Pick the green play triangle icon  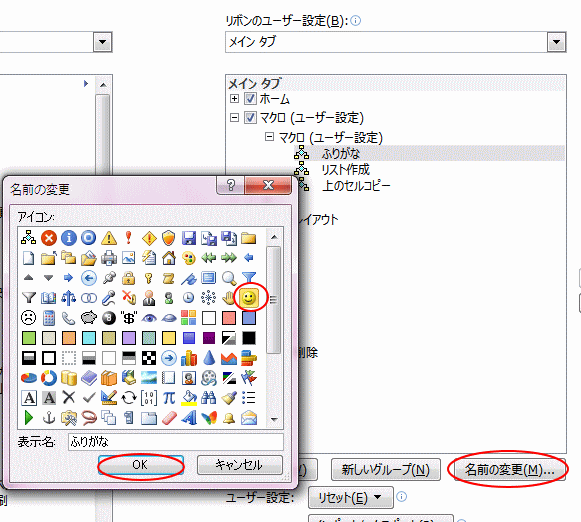point(29,418)
